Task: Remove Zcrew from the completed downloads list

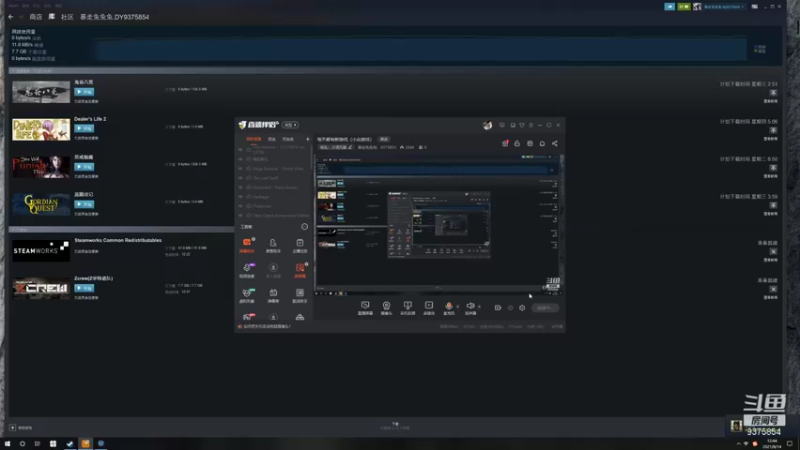Action: tap(773, 289)
